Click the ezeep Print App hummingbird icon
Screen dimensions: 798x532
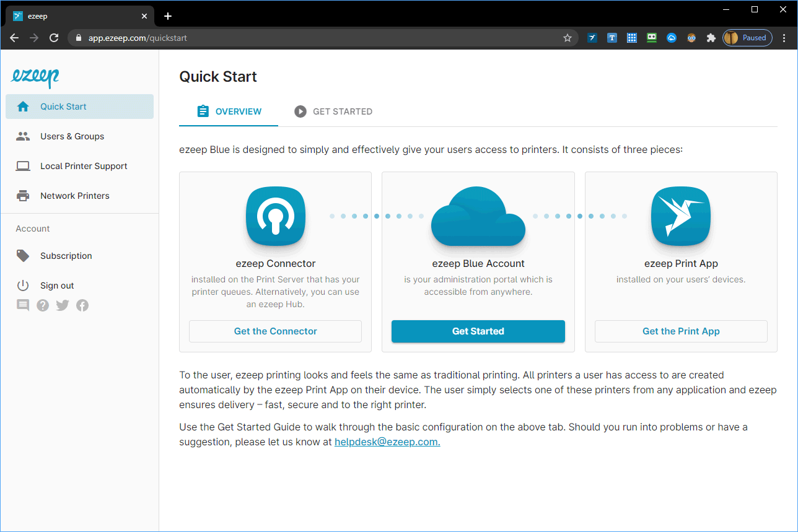tap(681, 217)
